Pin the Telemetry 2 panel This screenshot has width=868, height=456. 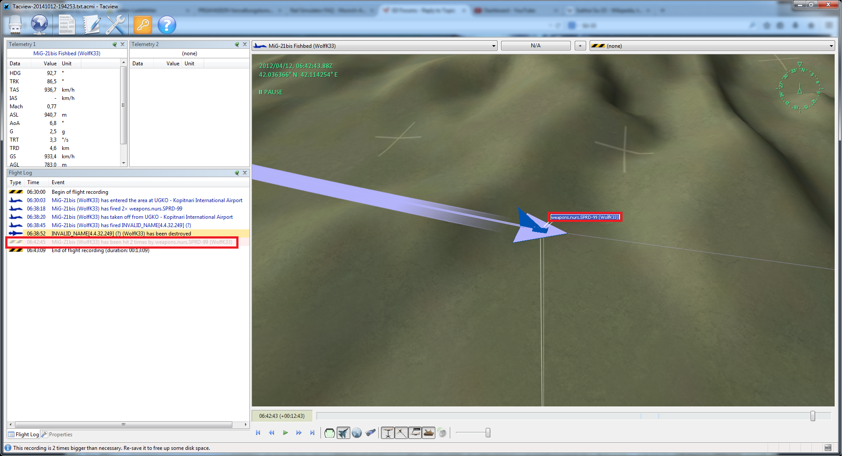[237, 44]
